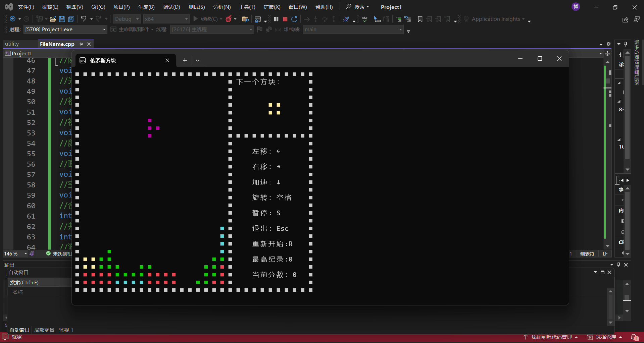Open the Debug configuration dropdown

[127, 19]
